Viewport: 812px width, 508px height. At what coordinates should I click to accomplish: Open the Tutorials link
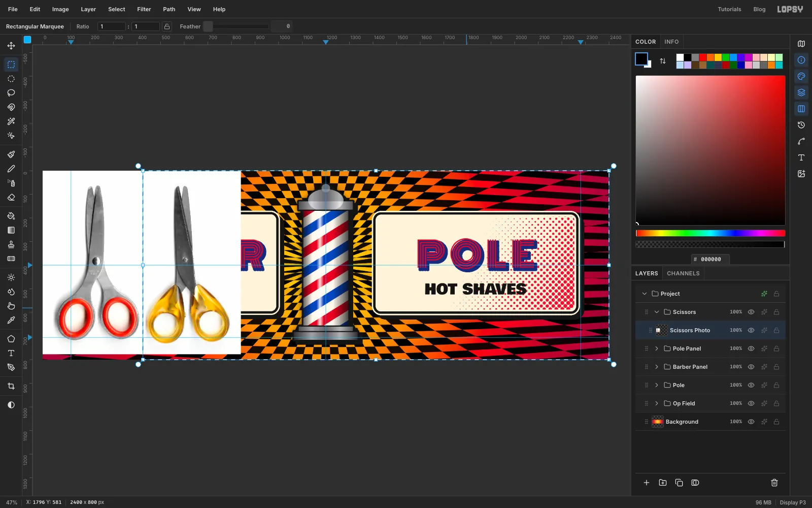click(x=729, y=9)
